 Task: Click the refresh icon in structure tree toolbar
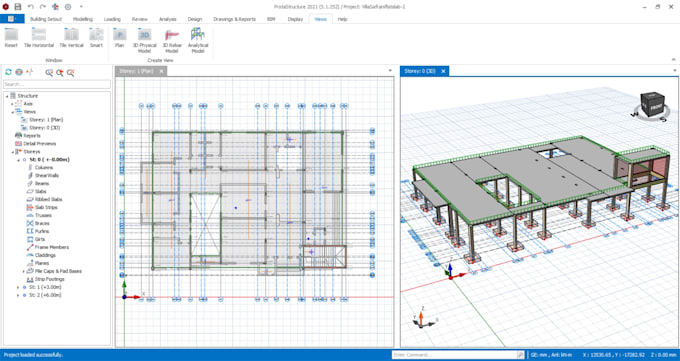point(8,72)
